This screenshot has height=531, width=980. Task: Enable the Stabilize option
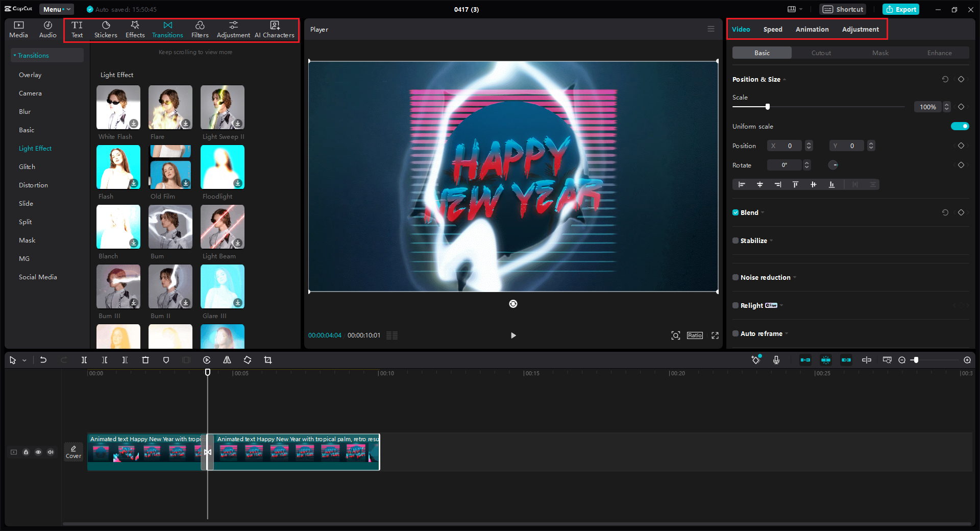(735, 240)
